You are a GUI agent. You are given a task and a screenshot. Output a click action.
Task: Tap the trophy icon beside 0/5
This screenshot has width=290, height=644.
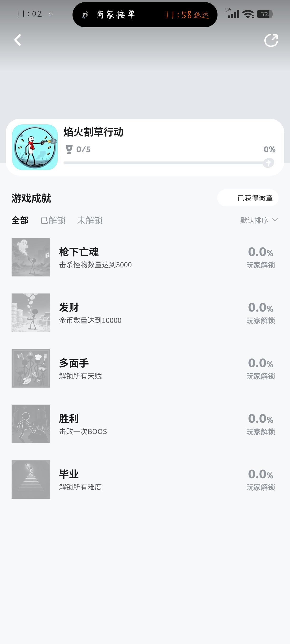point(69,149)
